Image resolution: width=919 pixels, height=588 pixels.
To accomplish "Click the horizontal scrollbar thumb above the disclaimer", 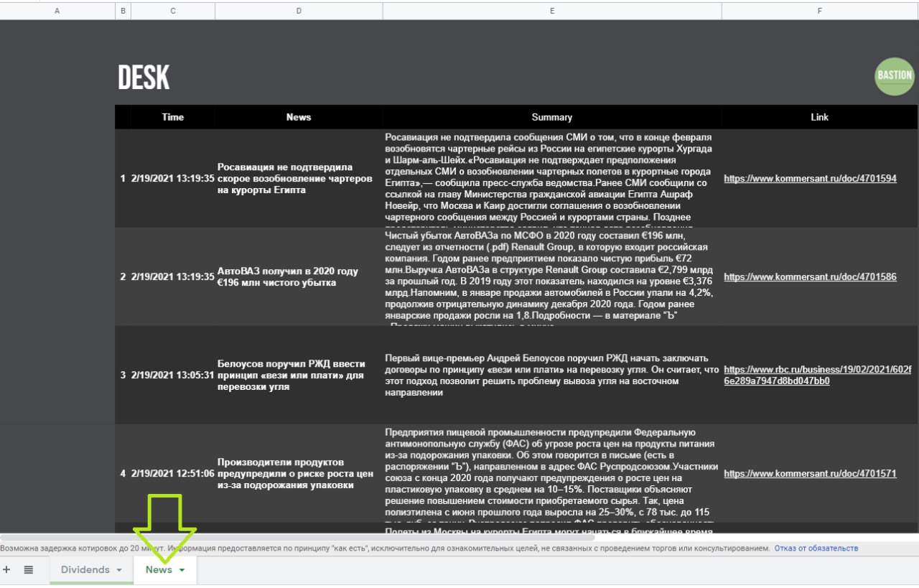I will [297, 536].
